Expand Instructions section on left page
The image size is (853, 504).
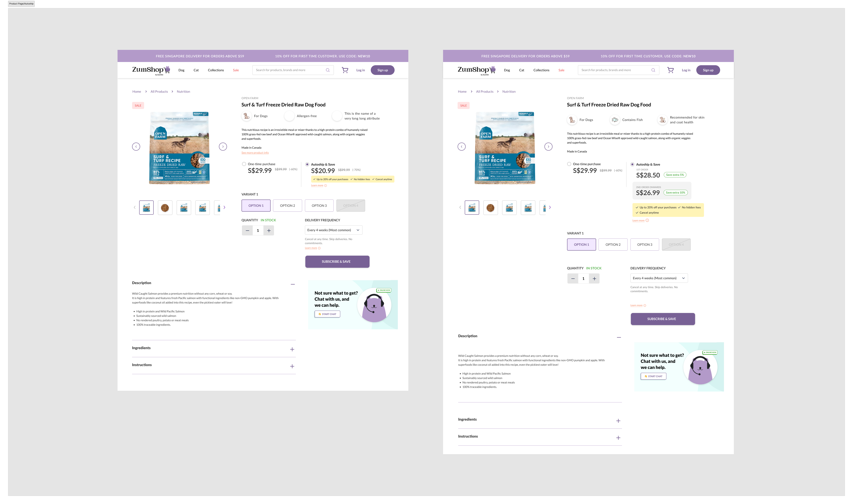click(x=292, y=366)
